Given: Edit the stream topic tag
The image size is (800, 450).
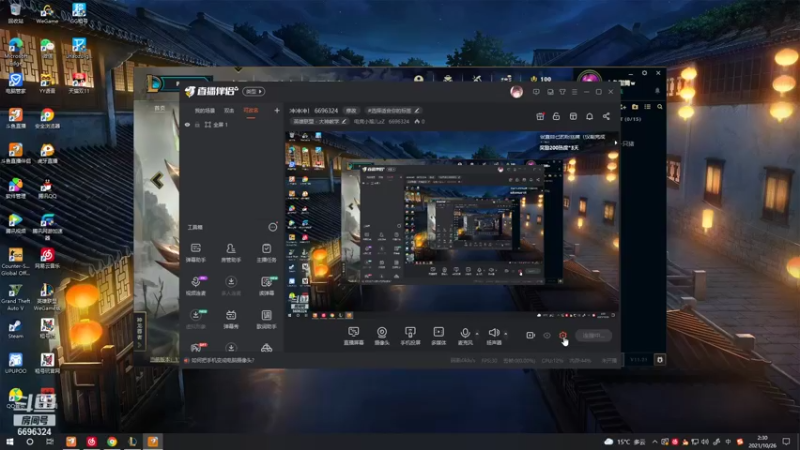Looking at the screenshot, I should click(393, 110).
